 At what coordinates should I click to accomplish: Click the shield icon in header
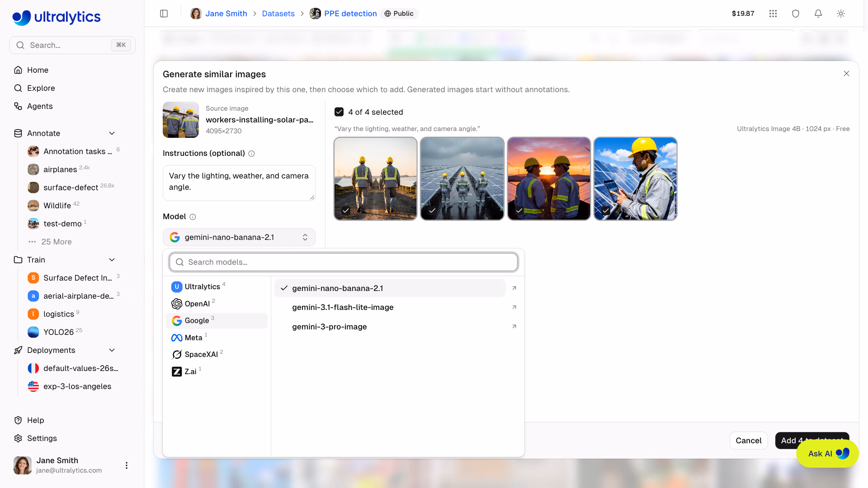(x=796, y=14)
